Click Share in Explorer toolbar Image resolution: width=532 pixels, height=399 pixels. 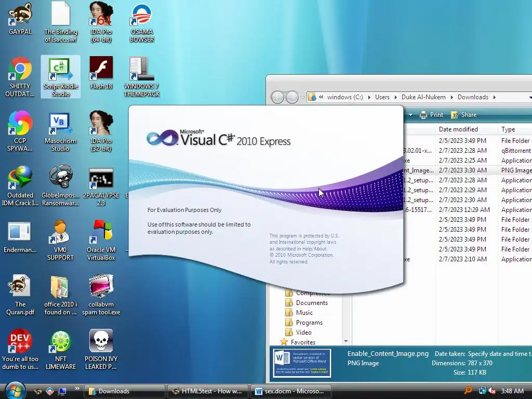point(463,115)
